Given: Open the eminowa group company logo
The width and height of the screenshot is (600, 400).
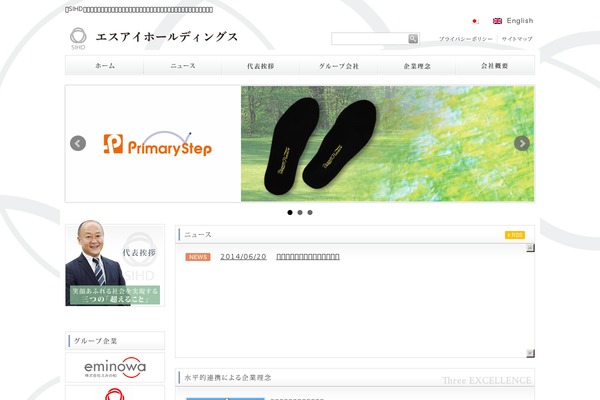Looking at the screenshot, I should click(115, 367).
